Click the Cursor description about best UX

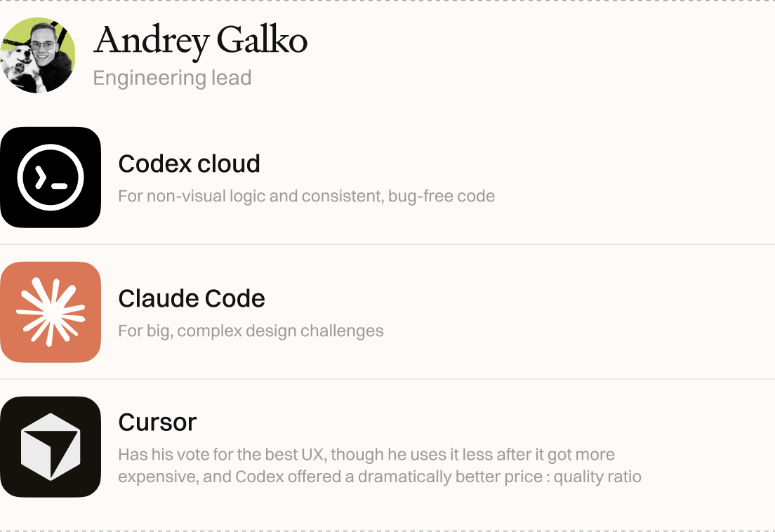(366, 455)
